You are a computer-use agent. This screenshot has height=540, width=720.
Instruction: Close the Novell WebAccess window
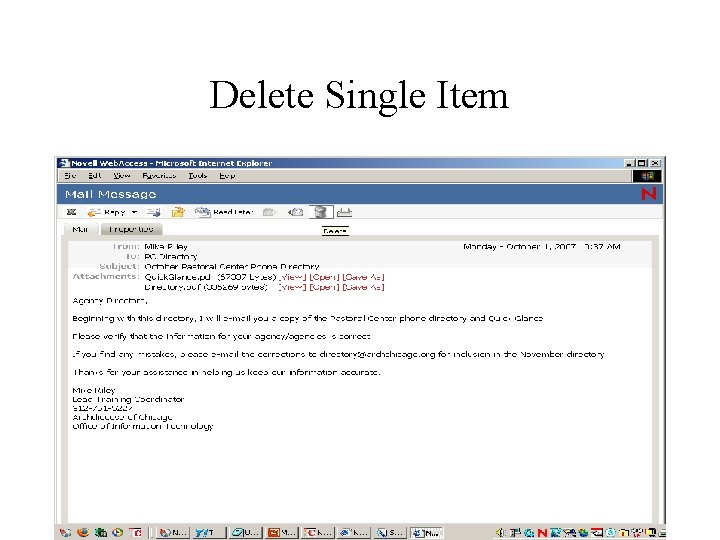[655, 163]
